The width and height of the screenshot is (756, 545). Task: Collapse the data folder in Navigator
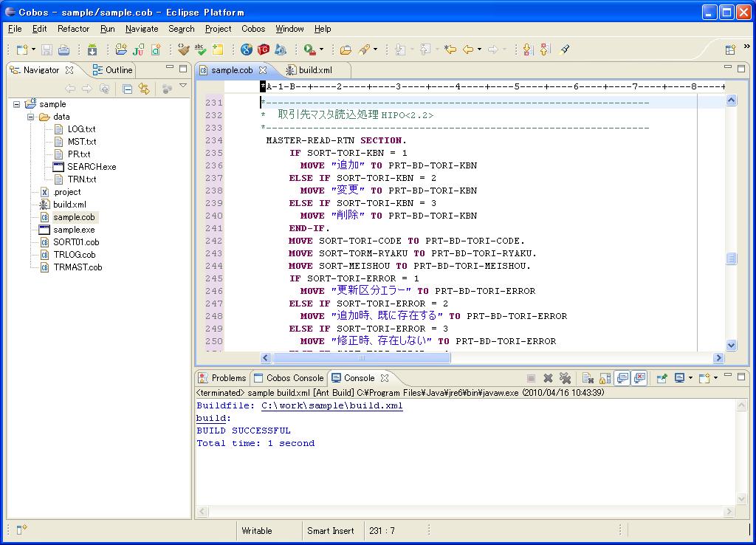31,117
